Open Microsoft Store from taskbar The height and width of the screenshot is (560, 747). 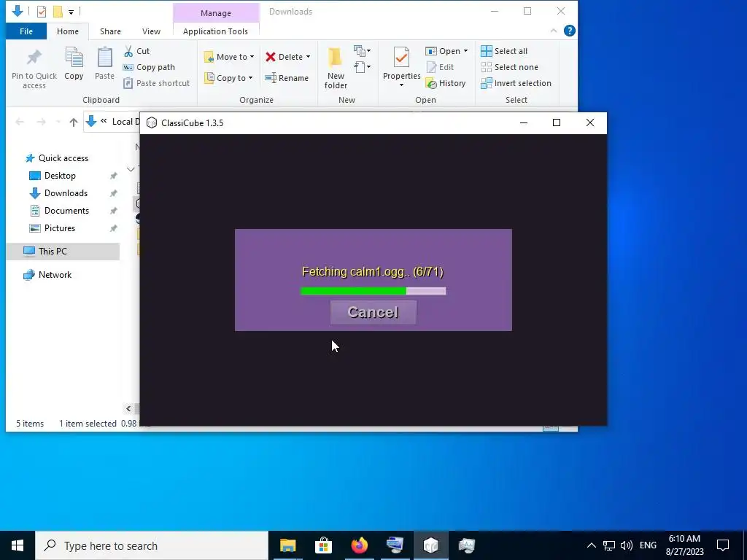click(x=323, y=545)
